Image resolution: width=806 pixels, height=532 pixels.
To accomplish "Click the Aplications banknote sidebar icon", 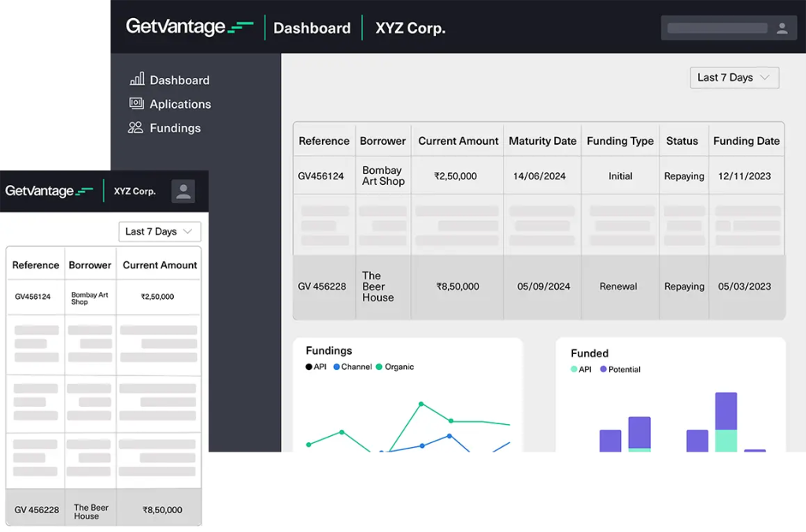I will 136,103.
